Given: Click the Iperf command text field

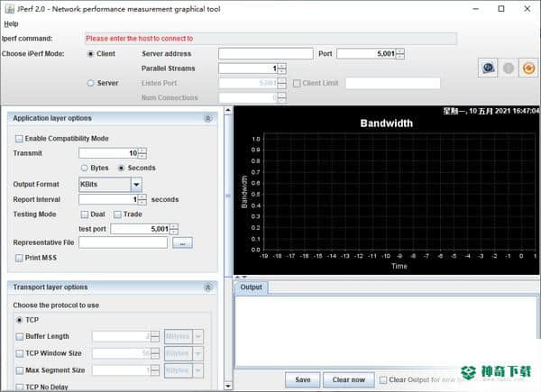Looking at the screenshot, I should pyautogui.click(x=270, y=39).
